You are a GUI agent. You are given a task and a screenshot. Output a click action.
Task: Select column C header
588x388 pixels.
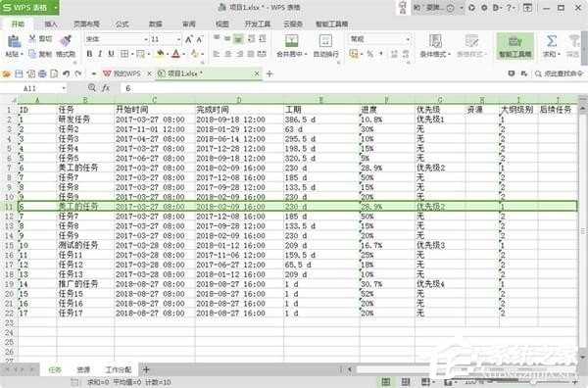155,100
